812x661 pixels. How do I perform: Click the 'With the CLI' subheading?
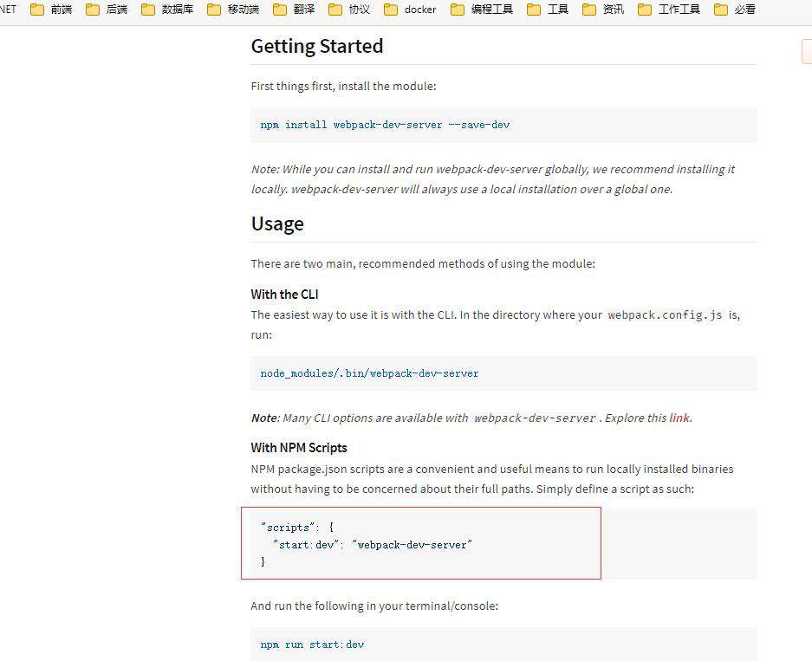284,294
